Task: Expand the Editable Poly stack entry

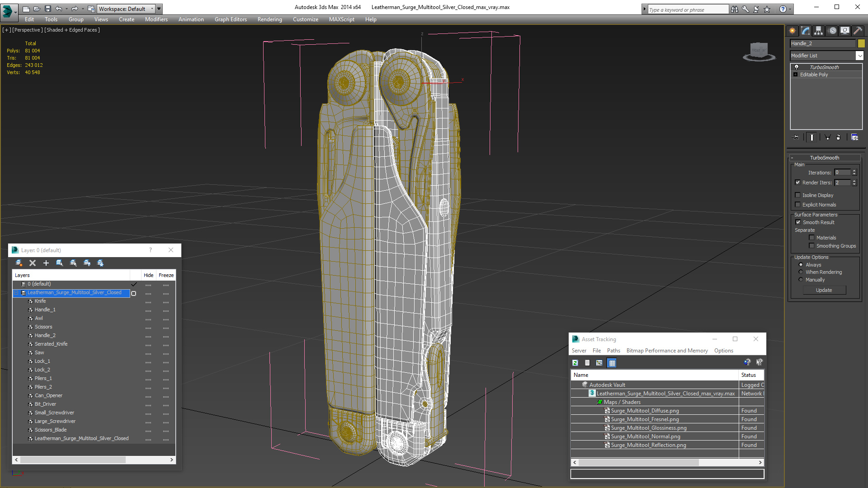Action: tap(796, 75)
